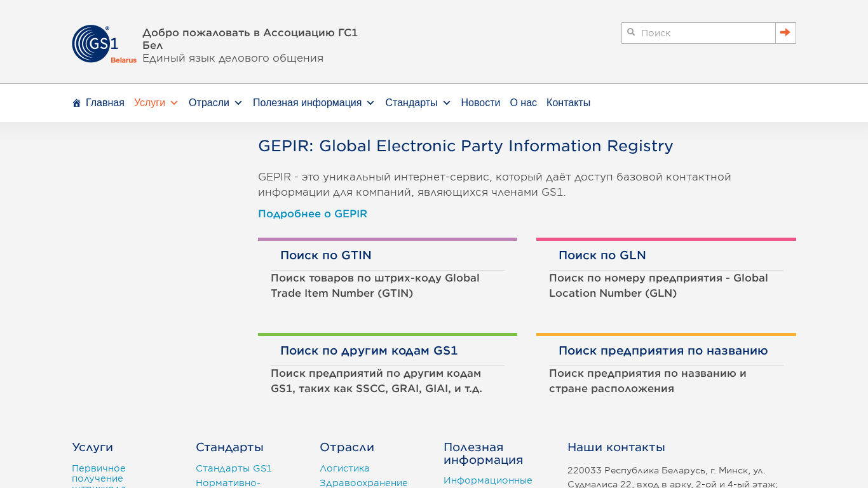The height and width of the screenshot is (488, 868).
Task: Open the Поиск по GLN card
Action: (602, 255)
